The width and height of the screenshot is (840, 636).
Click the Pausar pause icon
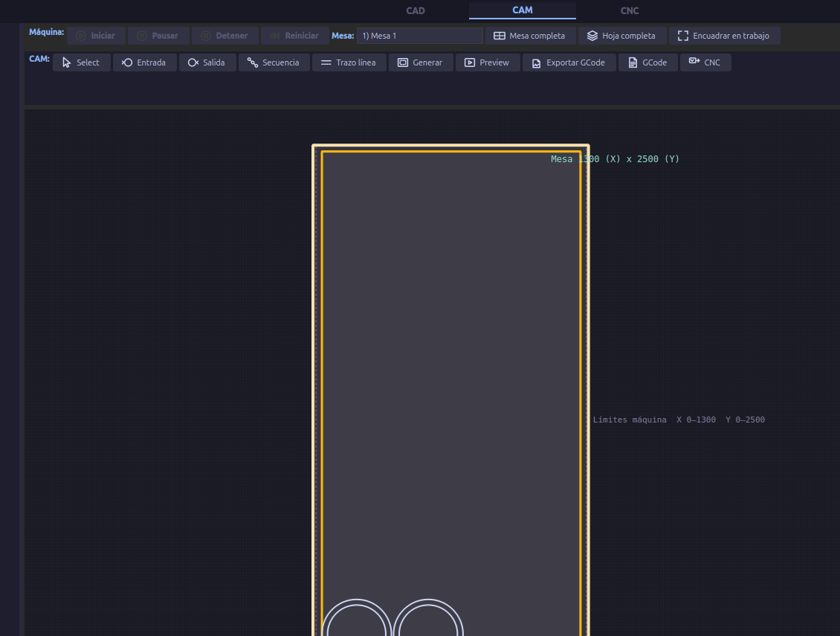click(142, 36)
